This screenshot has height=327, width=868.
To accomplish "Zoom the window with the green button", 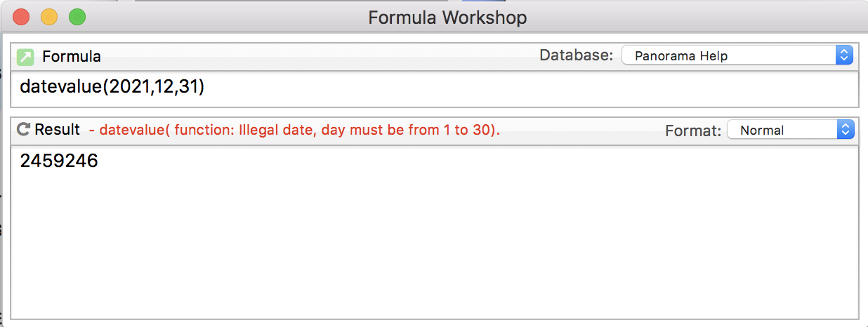I will (77, 17).
